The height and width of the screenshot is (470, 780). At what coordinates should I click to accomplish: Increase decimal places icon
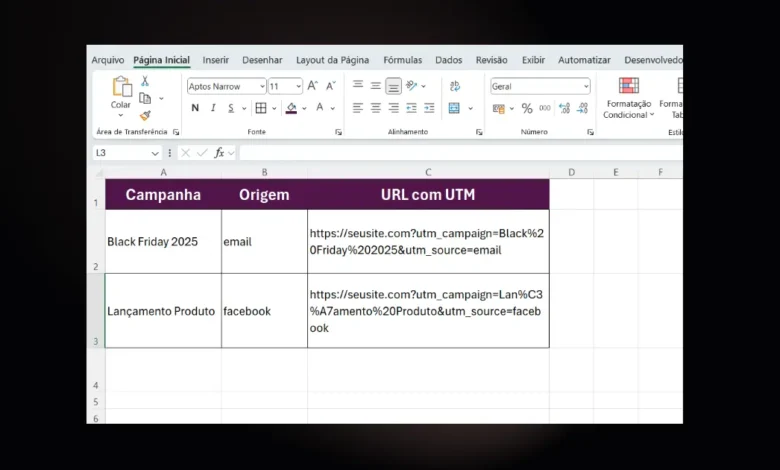(564, 108)
